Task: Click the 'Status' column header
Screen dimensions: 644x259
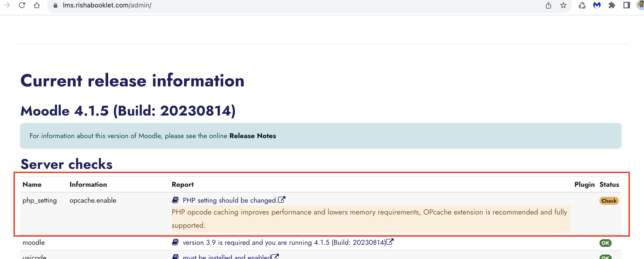Action: 609,184
